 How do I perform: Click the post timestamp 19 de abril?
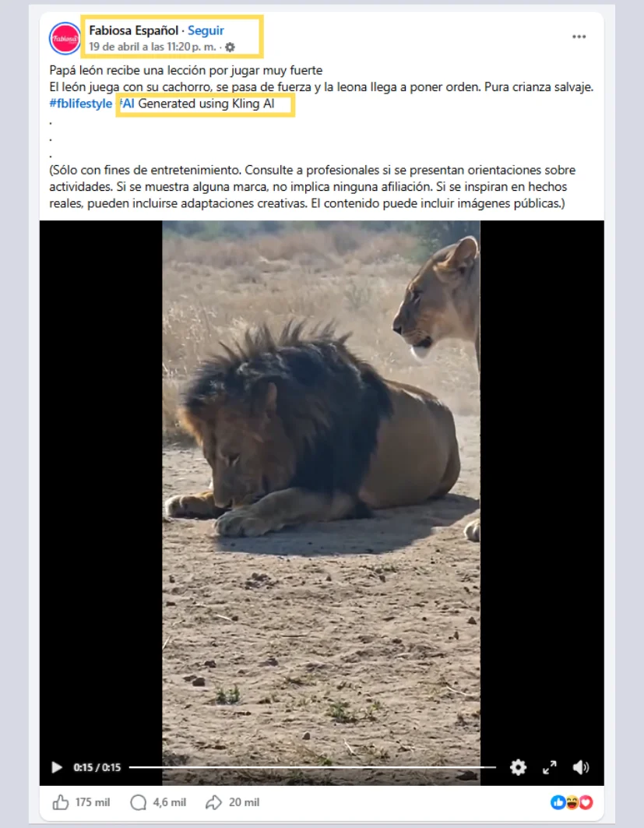pos(153,47)
